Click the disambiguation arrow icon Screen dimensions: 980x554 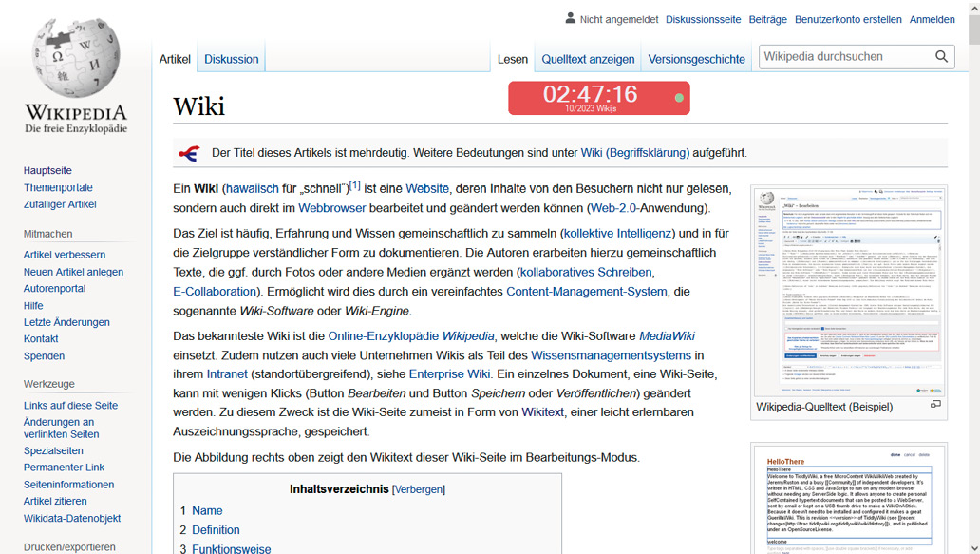[189, 153]
